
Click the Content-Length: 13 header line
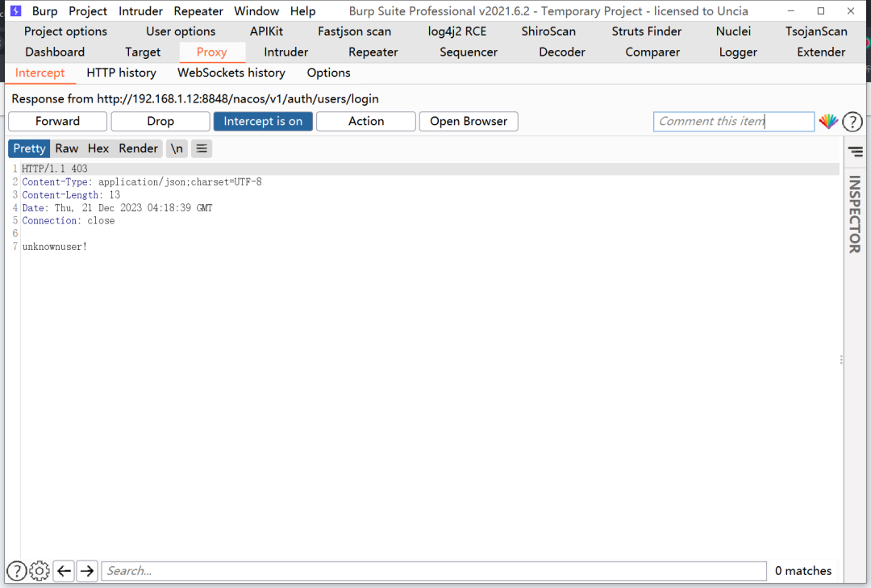(71, 194)
